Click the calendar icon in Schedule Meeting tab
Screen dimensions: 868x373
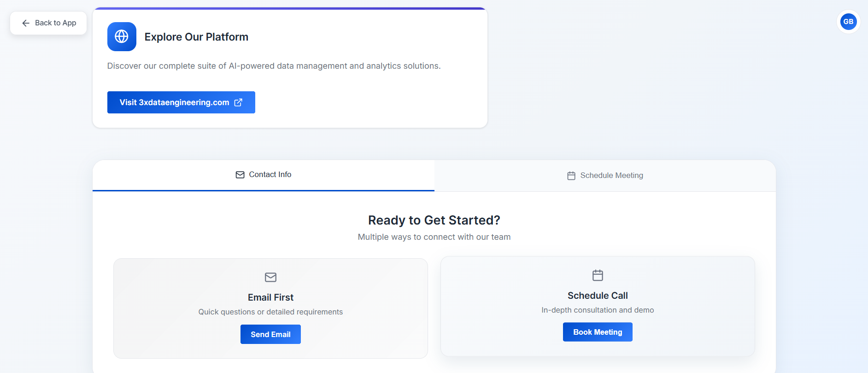coord(571,176)
